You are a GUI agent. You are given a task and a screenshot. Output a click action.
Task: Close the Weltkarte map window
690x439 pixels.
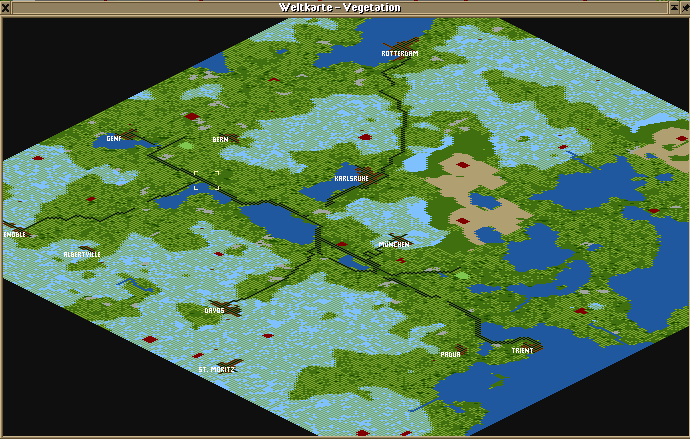pos(6,7)
